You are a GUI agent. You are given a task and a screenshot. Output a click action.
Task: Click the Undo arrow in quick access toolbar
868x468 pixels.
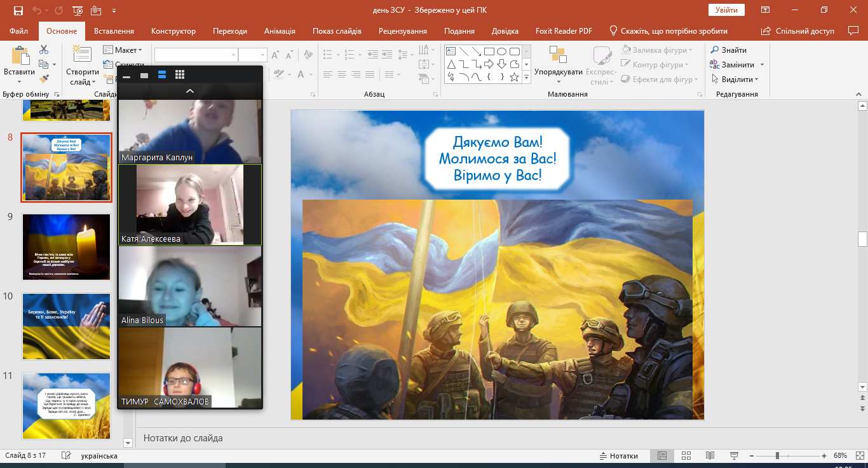coord(37,11)
